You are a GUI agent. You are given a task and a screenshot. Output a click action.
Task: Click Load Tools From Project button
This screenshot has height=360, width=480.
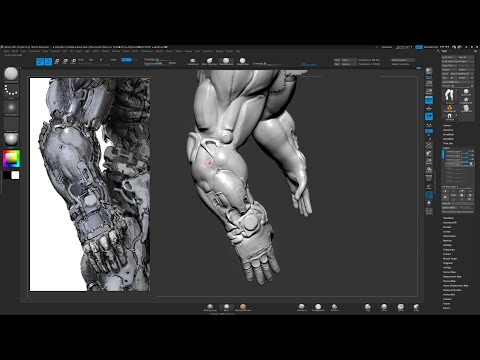click(458, 61)
